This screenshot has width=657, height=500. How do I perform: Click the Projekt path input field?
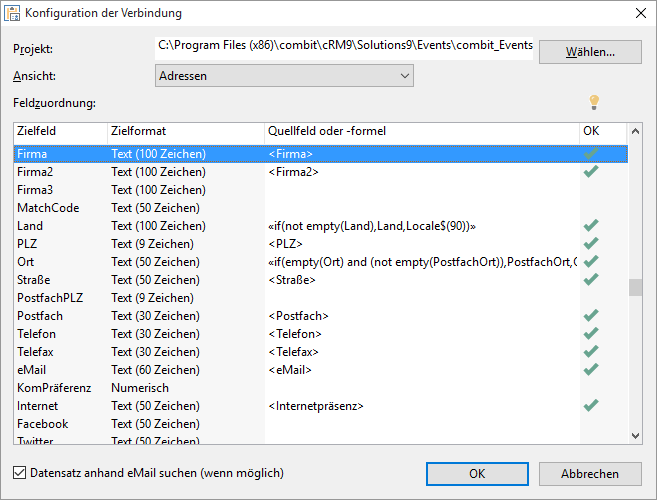point(345,47)
